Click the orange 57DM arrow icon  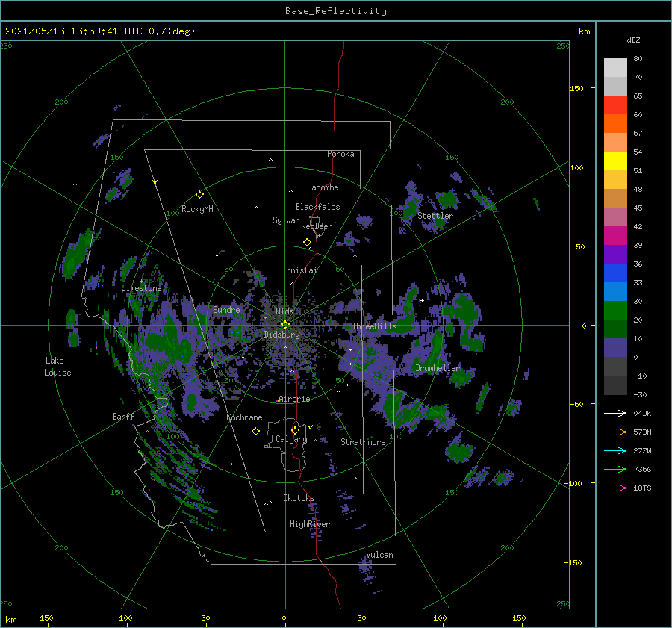(x=615, y=432)
